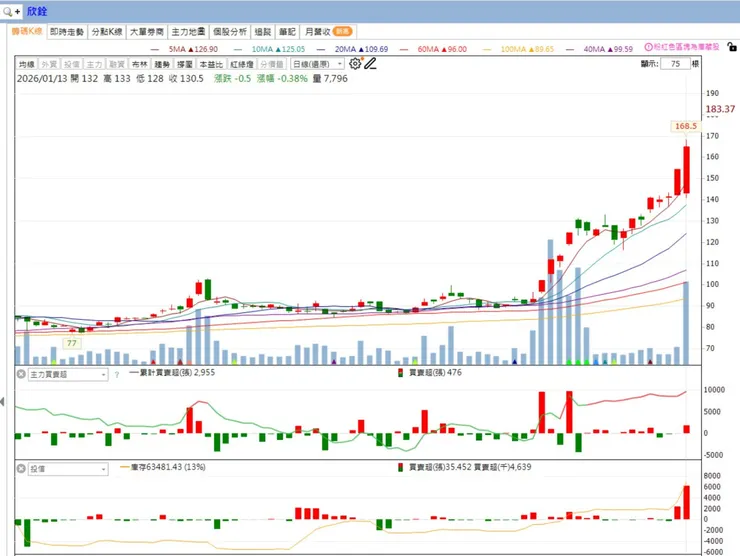Switch to the 個股分析 tab

tap(229, 32)
